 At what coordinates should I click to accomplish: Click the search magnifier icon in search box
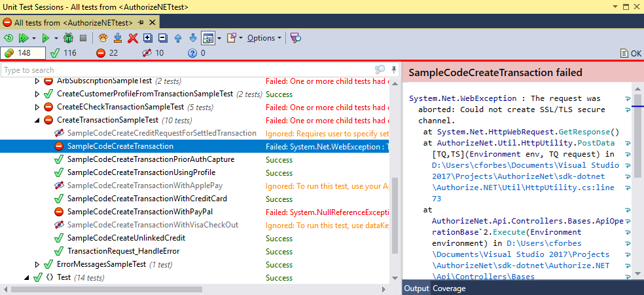(380, 69)
